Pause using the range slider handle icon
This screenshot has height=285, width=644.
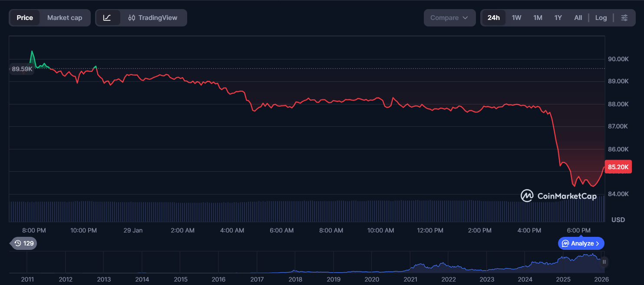click(x=604, y=262)
